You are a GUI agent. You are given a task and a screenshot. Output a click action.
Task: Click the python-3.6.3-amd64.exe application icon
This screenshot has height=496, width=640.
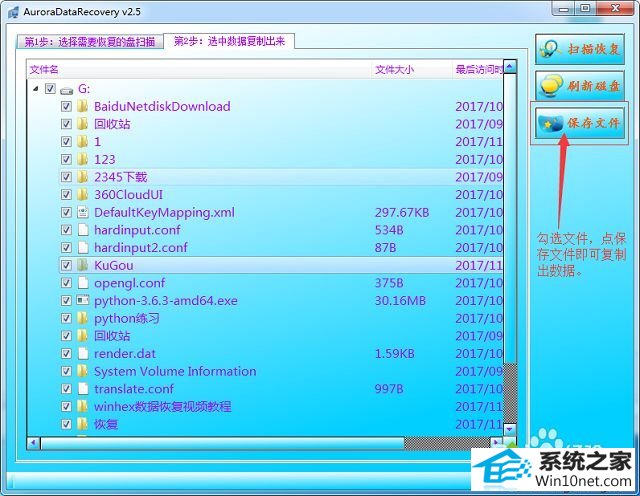[83, 300]
